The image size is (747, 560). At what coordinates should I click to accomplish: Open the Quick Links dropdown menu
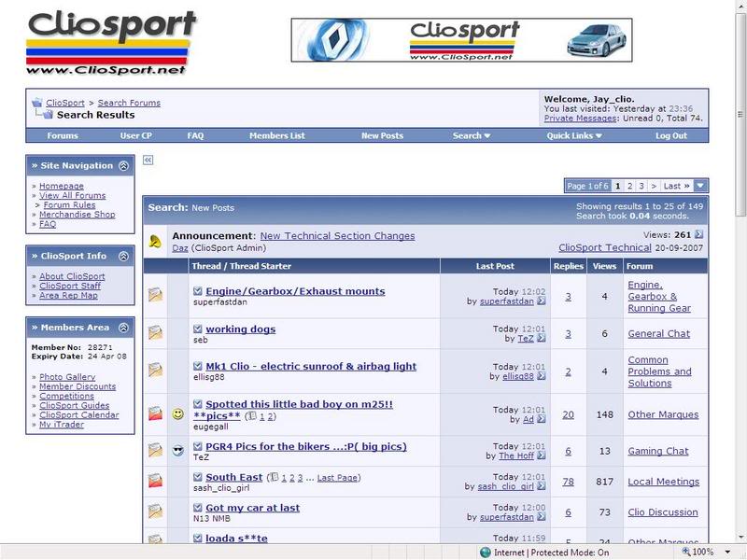point(574,135)
